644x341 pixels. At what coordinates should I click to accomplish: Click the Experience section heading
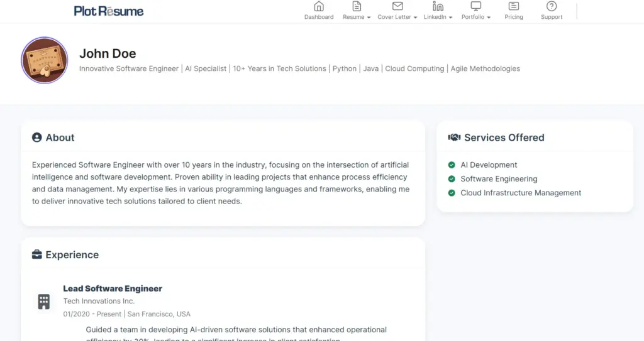click(x=72, y=255)
